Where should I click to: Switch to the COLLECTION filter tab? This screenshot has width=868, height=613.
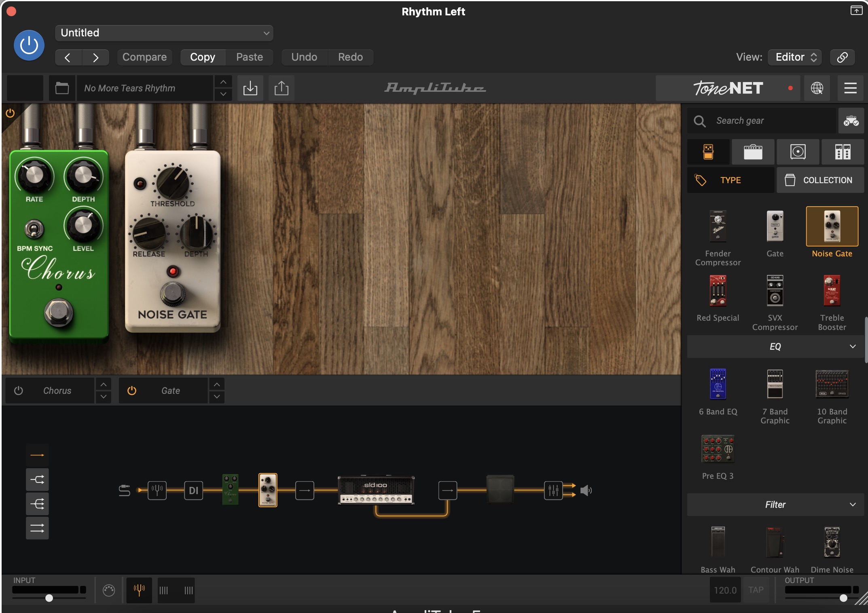[x=820, y=180]
